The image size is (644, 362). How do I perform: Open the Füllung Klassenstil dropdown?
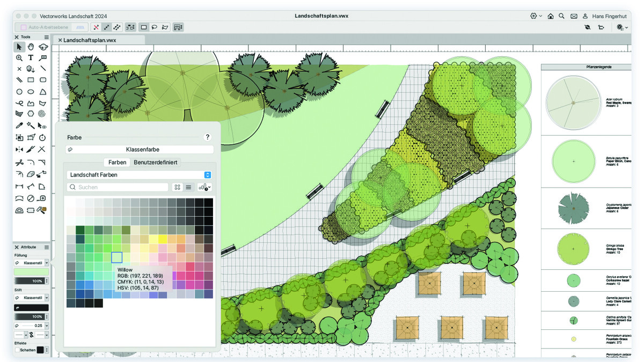click(x=32, y=263)
